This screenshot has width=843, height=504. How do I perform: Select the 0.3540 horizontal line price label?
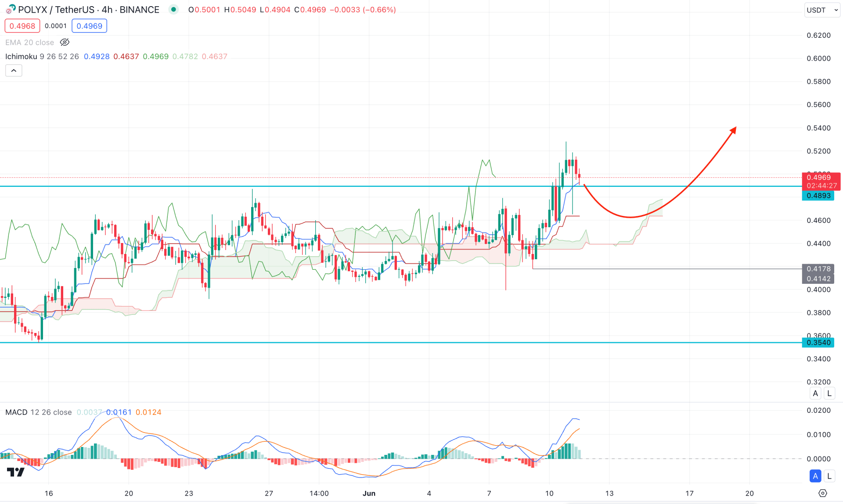(818, 343)
